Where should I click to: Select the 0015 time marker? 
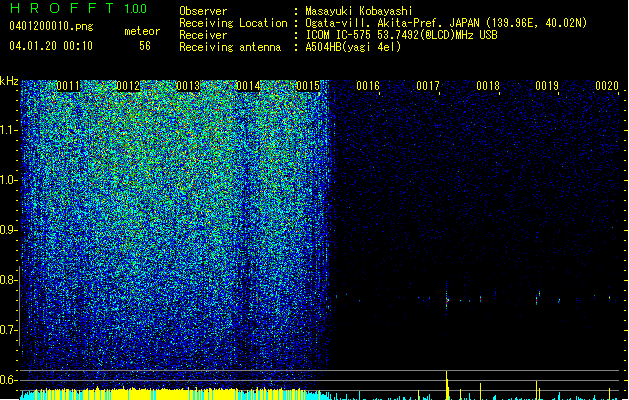click(x=308, y=86)
